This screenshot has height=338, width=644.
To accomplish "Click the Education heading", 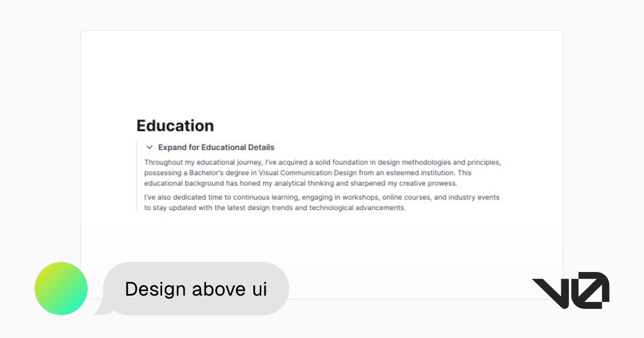I will 174,126.
